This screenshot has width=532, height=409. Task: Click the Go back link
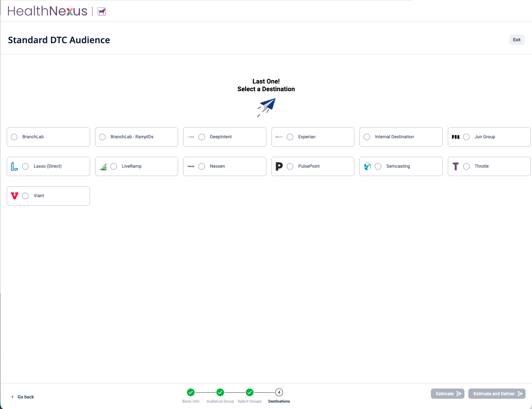[x=23, y=397]
